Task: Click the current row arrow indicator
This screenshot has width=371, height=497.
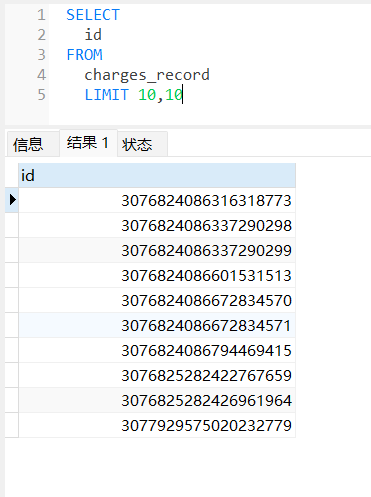Action: pos(13,200)
